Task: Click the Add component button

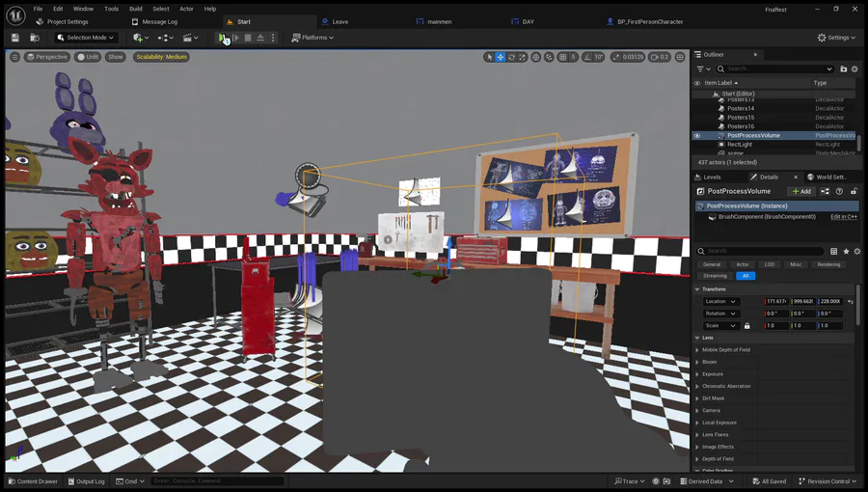Action: 801,191
